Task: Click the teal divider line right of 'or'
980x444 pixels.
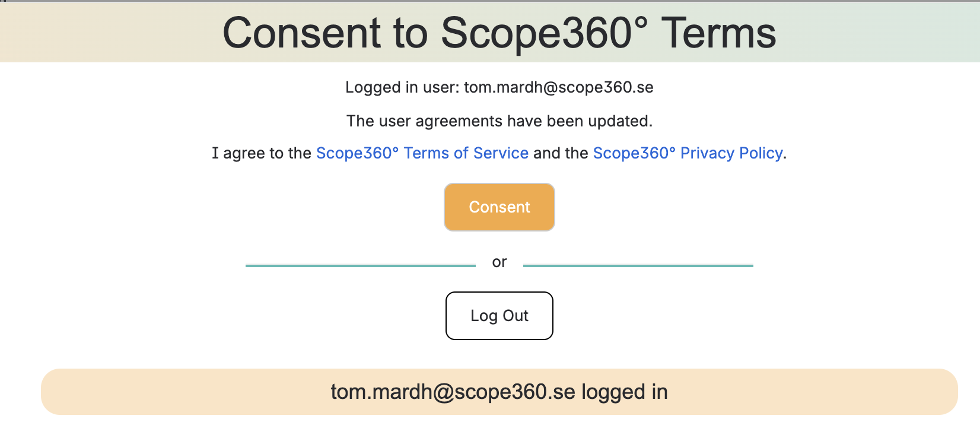Action: [x=638, y=265]
